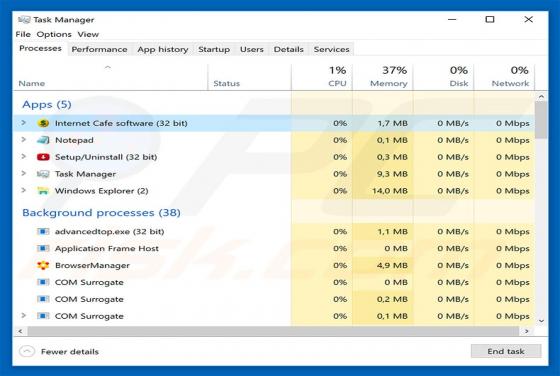Open the Options menu
Screen dimensions: 560x376
click(x=54, y=34)
